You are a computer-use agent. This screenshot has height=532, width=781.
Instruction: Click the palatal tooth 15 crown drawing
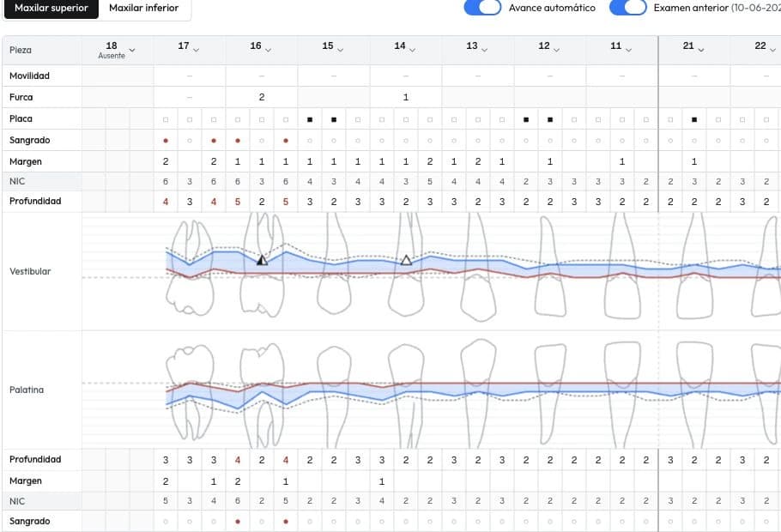pyautogui.click(x=334, y=366)
